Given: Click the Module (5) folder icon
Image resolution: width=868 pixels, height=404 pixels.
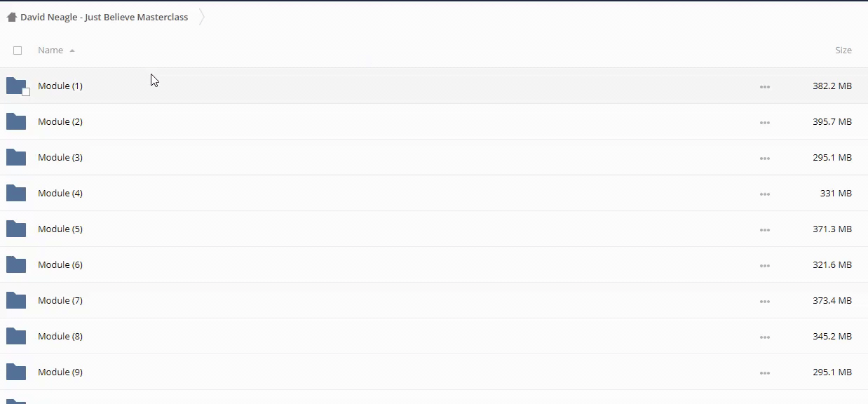Looking at the screenshot, I should point(16,229).
